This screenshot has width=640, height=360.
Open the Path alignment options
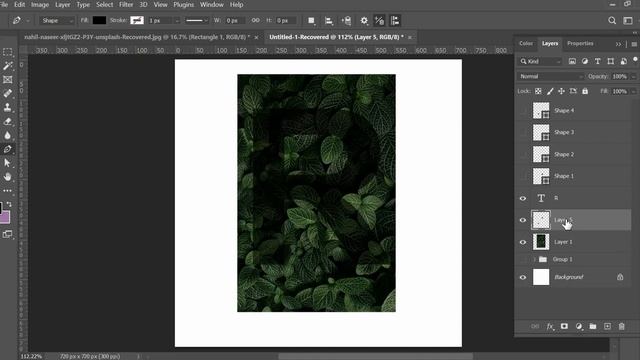pos(329,20)
